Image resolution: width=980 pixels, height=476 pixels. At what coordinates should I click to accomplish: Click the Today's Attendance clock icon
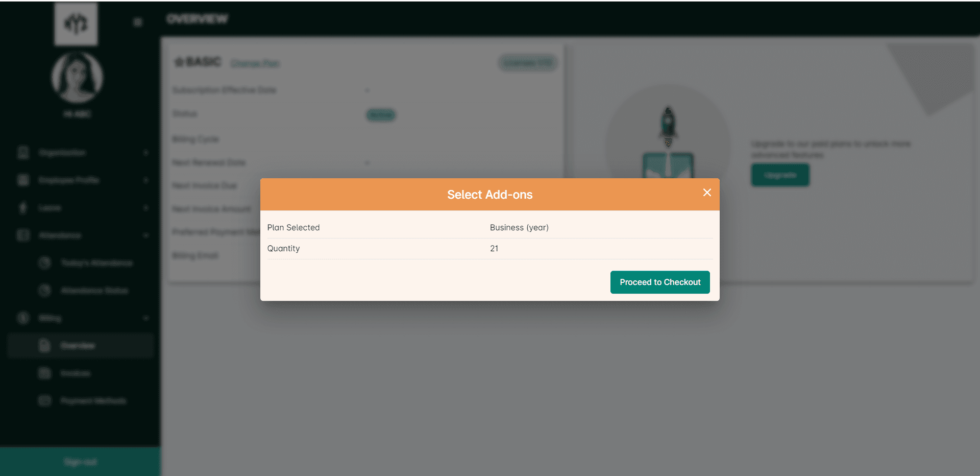45,263
